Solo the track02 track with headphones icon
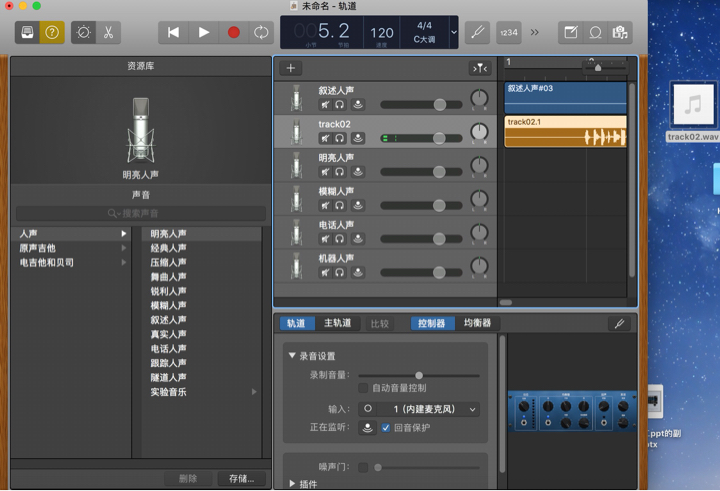This screenshot has height=491, width=720. pyautogui.click(x=340, y=138)
